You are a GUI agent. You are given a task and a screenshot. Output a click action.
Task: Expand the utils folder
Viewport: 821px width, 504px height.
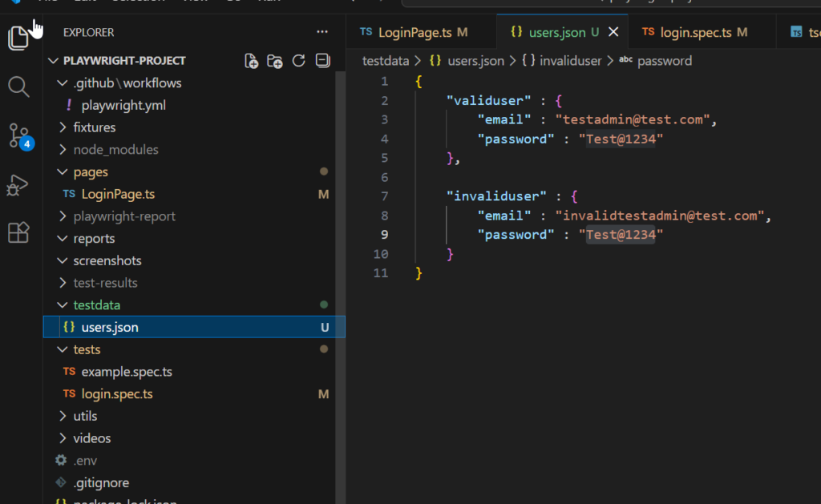[x=85, y=416]
